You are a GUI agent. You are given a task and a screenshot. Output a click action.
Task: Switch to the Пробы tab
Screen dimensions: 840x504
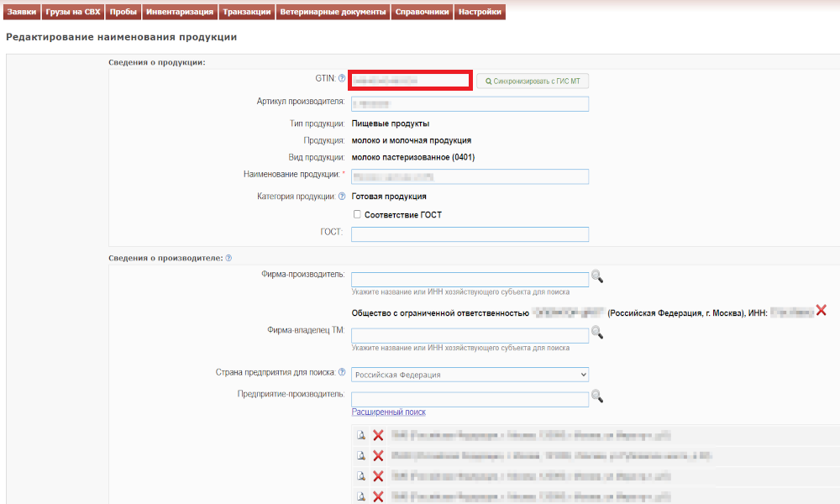pos(123,12)
